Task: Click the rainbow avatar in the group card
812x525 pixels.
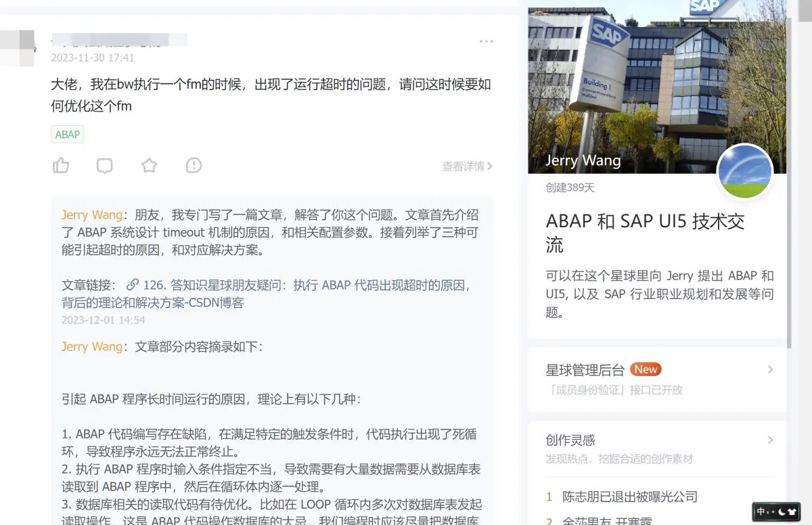Action: pos(744,171)
